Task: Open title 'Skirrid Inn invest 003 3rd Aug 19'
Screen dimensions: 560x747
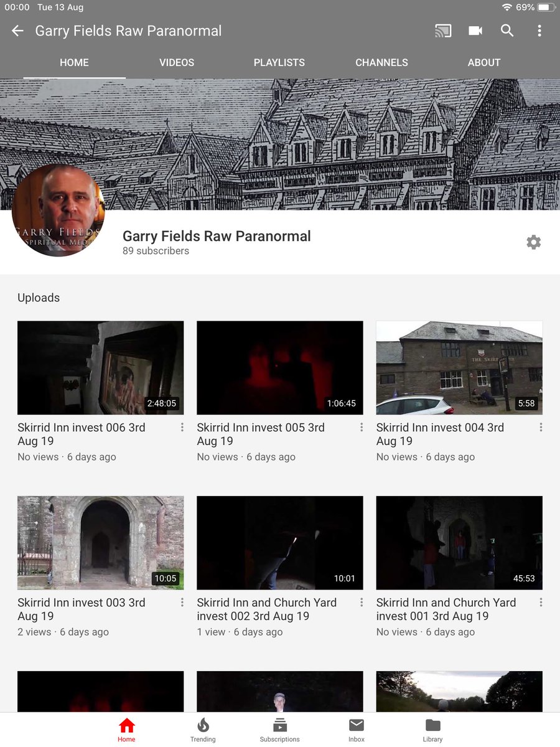Action: pyautogui.click(x=82, y=609)
